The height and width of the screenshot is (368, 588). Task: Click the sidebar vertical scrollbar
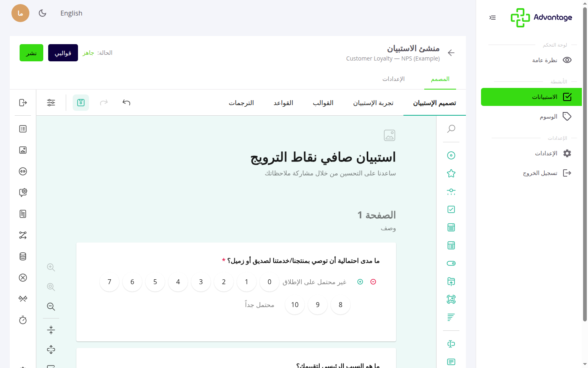(x=585, y=164)
